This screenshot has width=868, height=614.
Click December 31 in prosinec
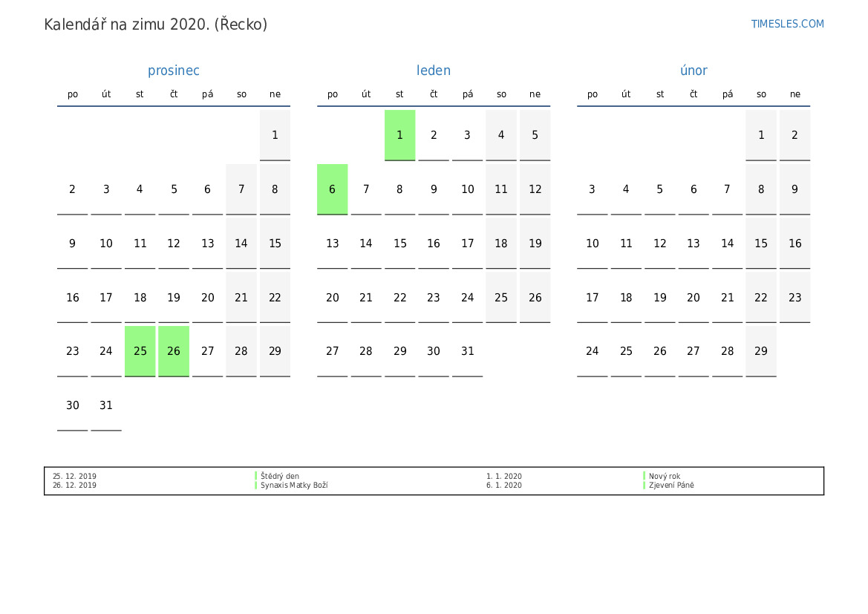(x=106, y=405)
